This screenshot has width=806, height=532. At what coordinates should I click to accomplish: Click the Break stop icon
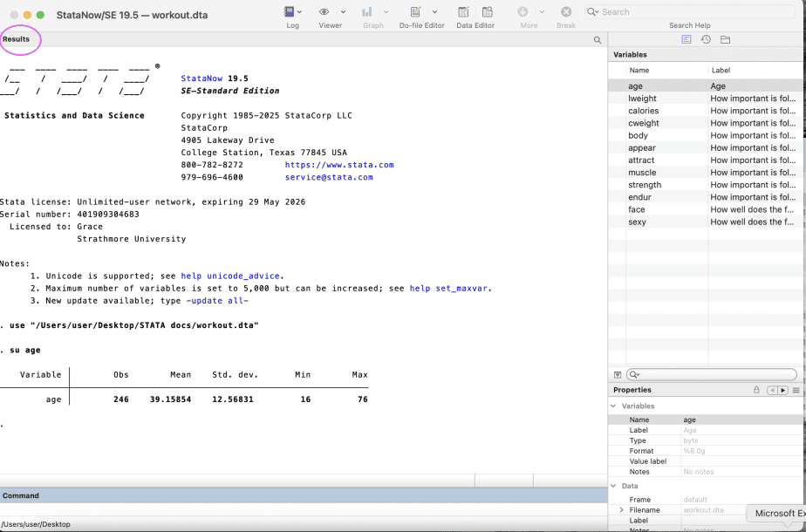[x=566, y=12]
